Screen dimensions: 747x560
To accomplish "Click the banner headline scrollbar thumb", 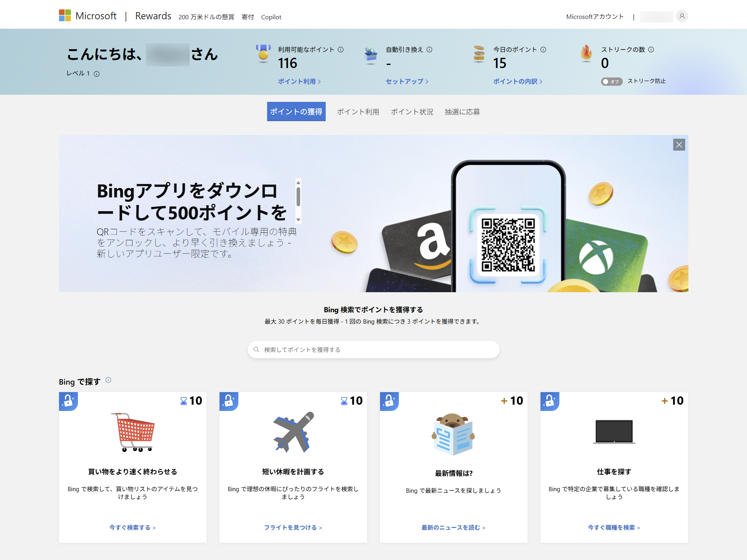I will 299,196.
